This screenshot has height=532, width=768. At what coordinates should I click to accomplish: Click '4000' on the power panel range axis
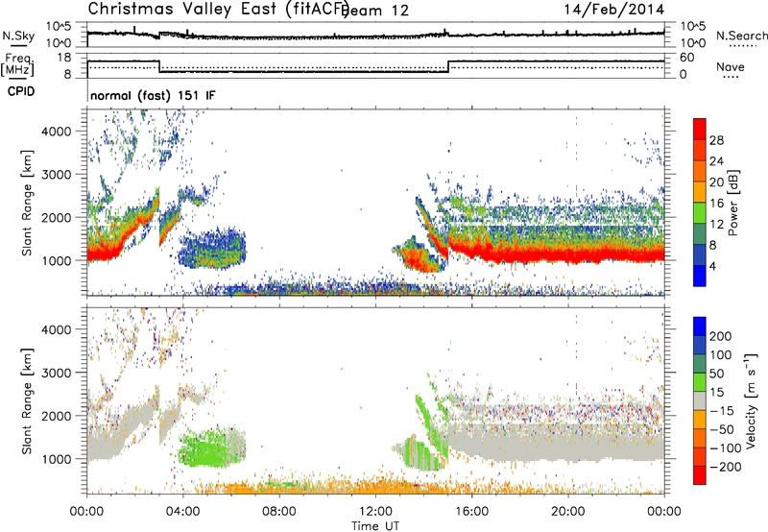coord(56,132)
